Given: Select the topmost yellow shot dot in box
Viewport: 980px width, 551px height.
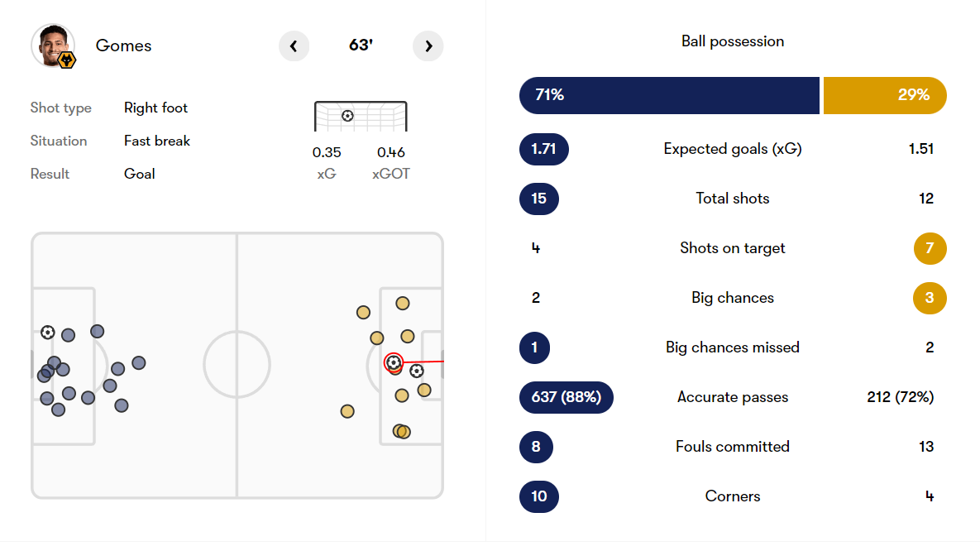Looking at the screenshot, I should 403,304.
